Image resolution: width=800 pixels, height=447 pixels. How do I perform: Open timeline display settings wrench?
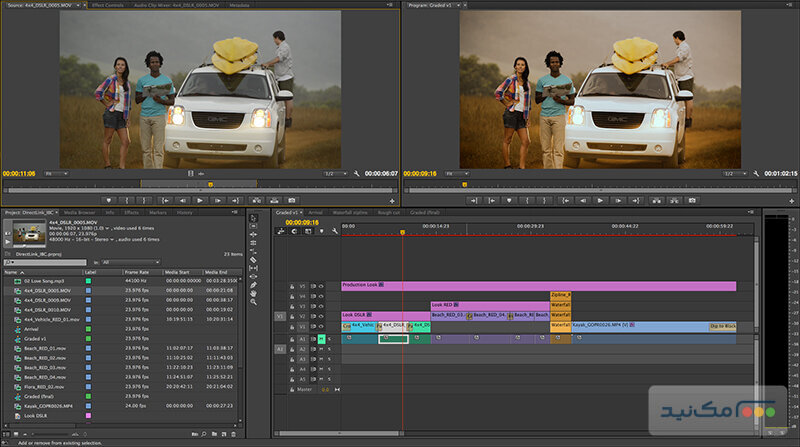point(335,231)
